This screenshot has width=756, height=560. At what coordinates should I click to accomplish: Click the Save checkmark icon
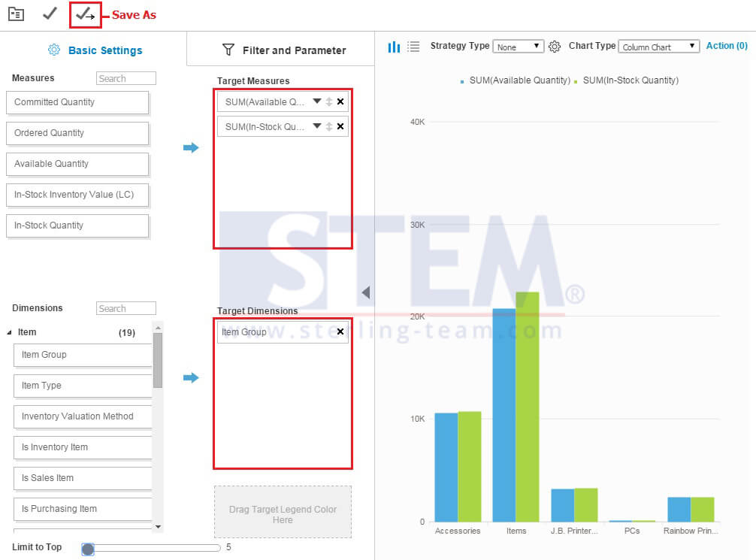coord(50,14)
